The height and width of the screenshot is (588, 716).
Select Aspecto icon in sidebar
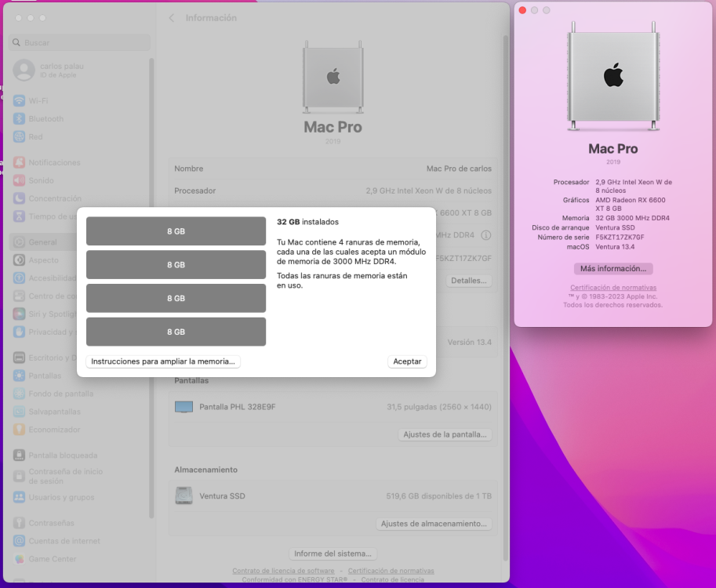[x=19, y=260]
